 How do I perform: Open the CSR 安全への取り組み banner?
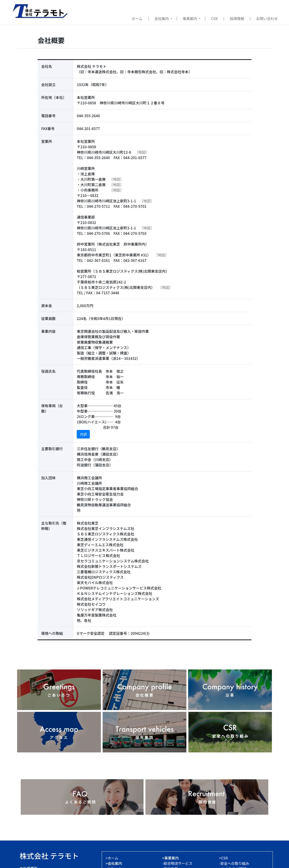coord(230,732)
